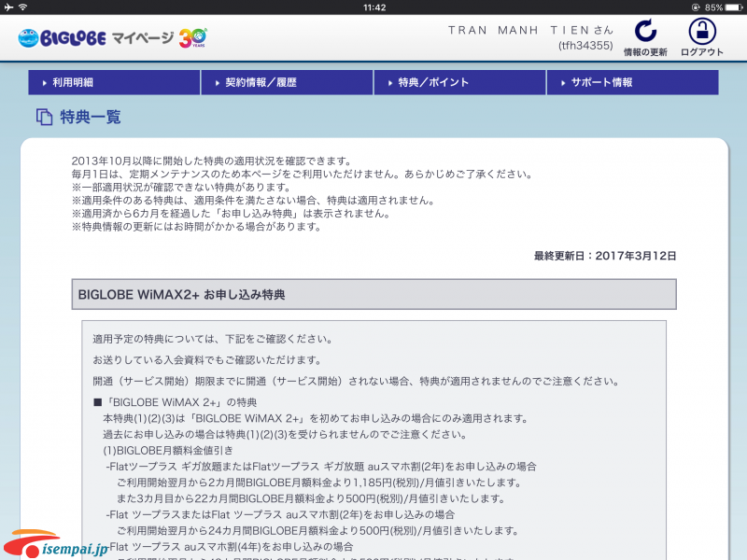Click the ※適用済から6カ月を経過した note line

pos(231,214)
